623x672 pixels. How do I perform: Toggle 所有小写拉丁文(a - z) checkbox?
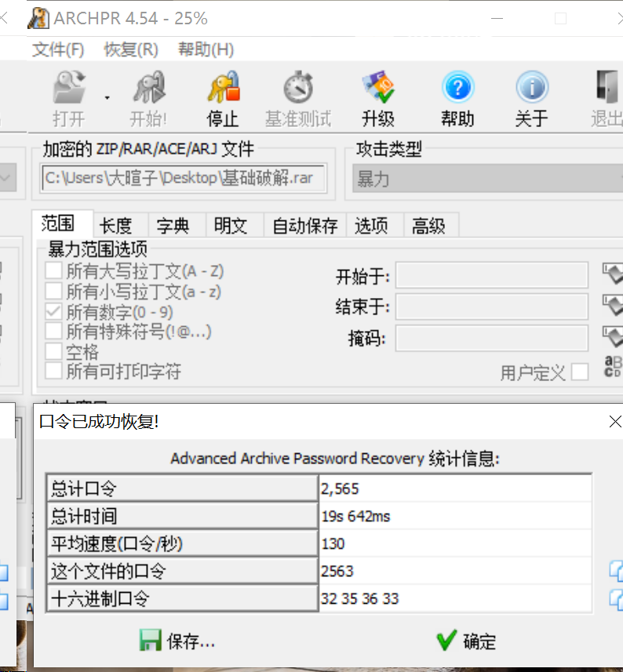53,291
